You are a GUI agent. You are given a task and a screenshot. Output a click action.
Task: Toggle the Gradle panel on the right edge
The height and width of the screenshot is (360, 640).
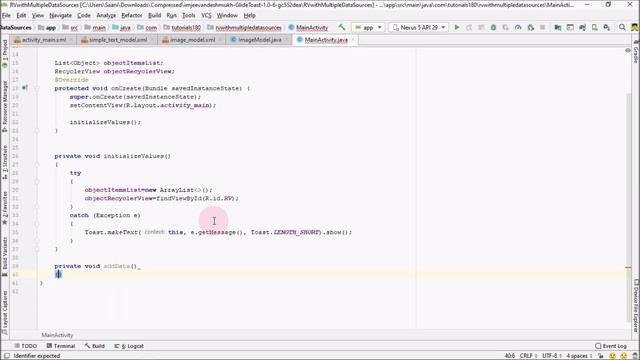click(x=636, y=52)
